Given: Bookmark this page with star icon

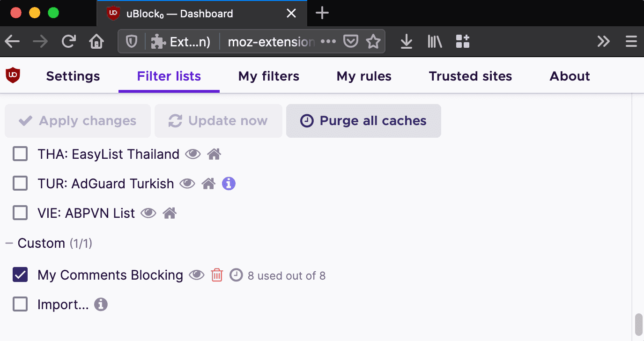Looking at the screenshot, I should point(373,42).
